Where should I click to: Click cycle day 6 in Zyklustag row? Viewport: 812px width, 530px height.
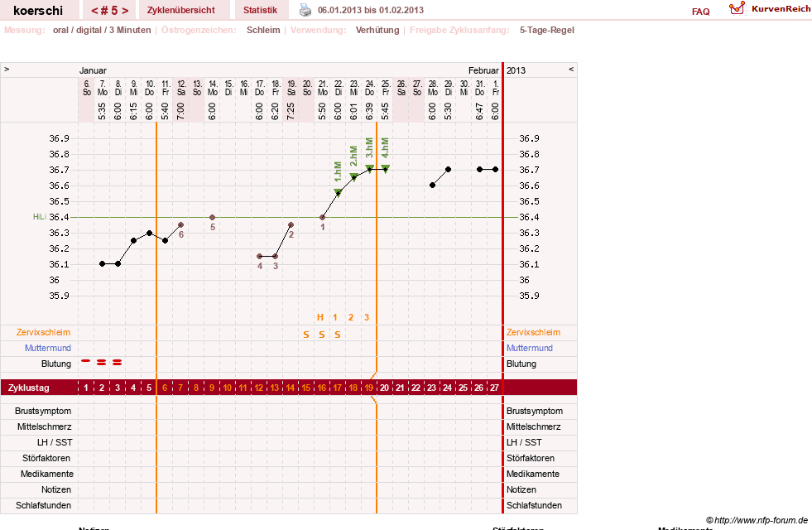165,388
